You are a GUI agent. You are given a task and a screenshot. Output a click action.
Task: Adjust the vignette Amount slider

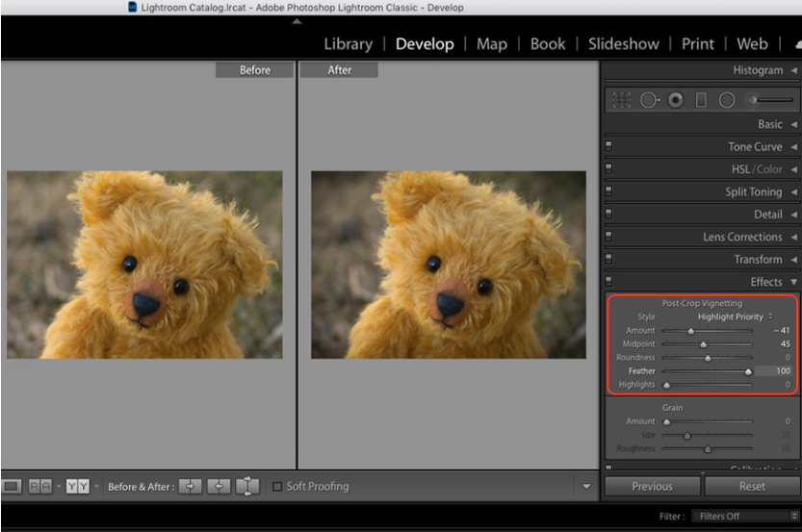pyautogui.click(x=690, y=331)
